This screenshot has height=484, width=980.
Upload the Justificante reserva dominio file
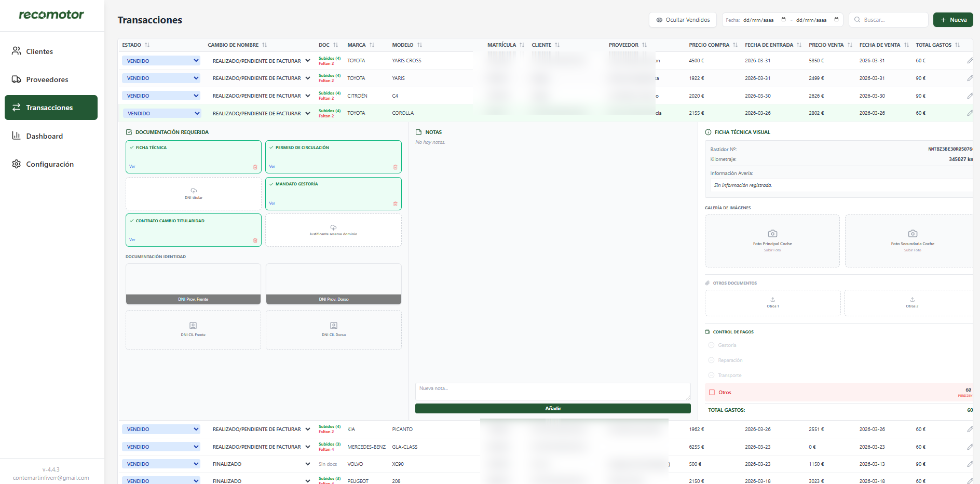tap(333, 230)
